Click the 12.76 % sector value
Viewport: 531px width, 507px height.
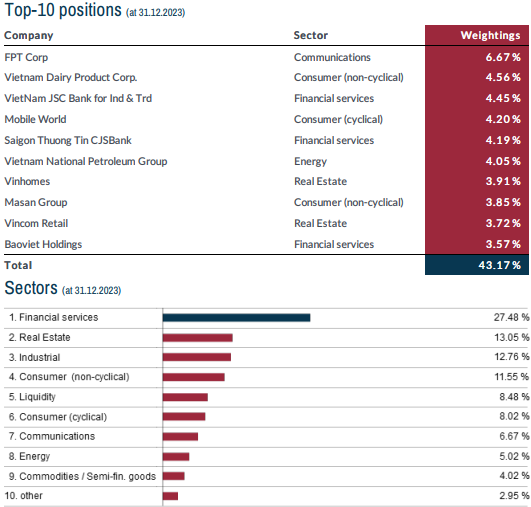511,357
